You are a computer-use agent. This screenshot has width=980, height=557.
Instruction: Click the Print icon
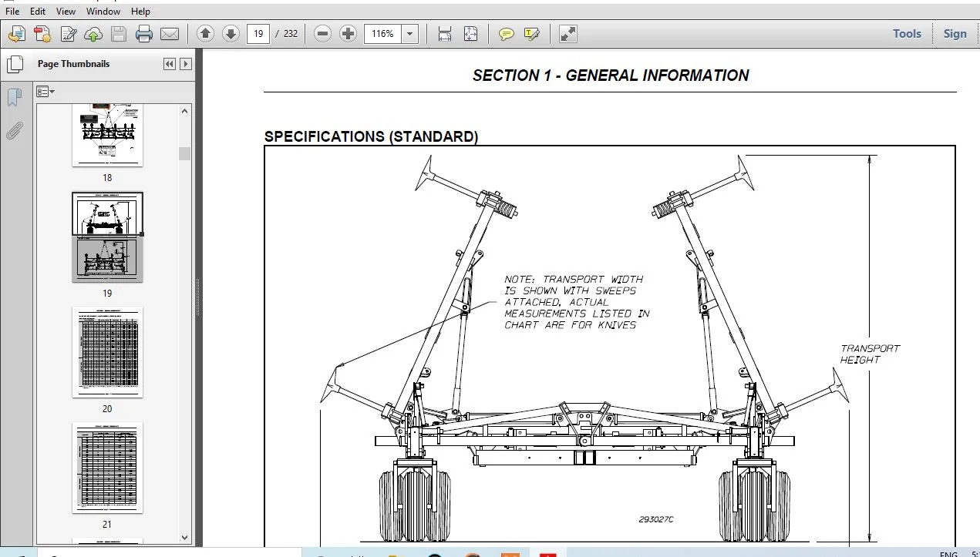point(144,34)
